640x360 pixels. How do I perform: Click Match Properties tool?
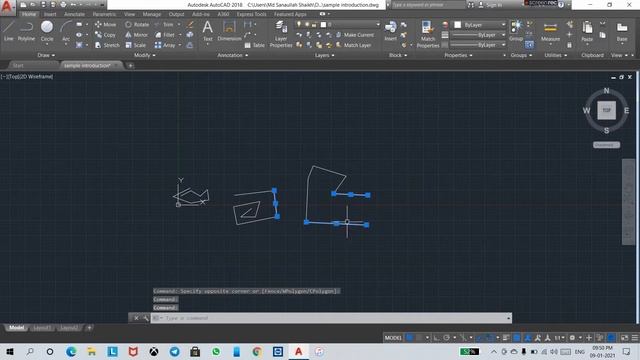[428, 34]
